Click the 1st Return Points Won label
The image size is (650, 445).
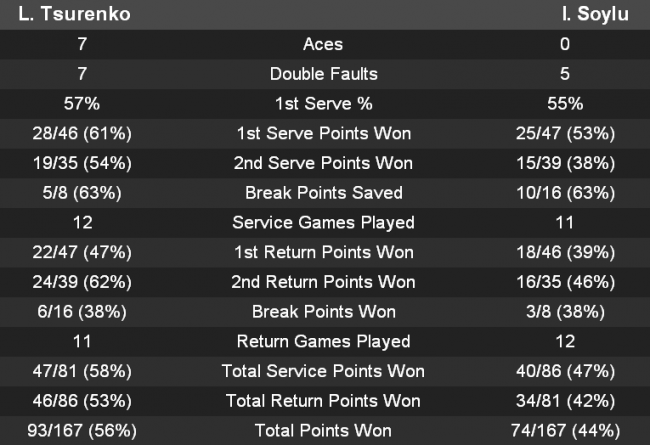pyautogui.click(x=323, y=252)
